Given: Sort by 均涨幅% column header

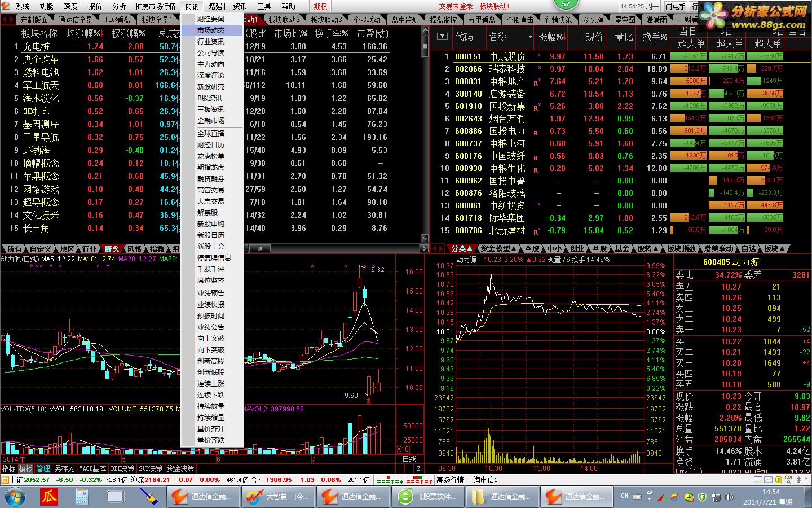Looking at the screenshot, I should pyautogui.click(x=83, y=33).
